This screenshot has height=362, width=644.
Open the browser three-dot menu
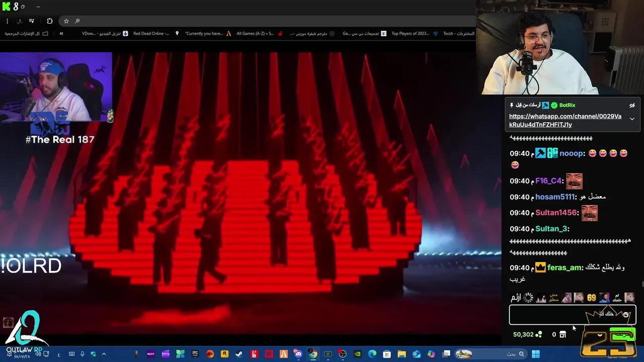click(x=7, y=21)
